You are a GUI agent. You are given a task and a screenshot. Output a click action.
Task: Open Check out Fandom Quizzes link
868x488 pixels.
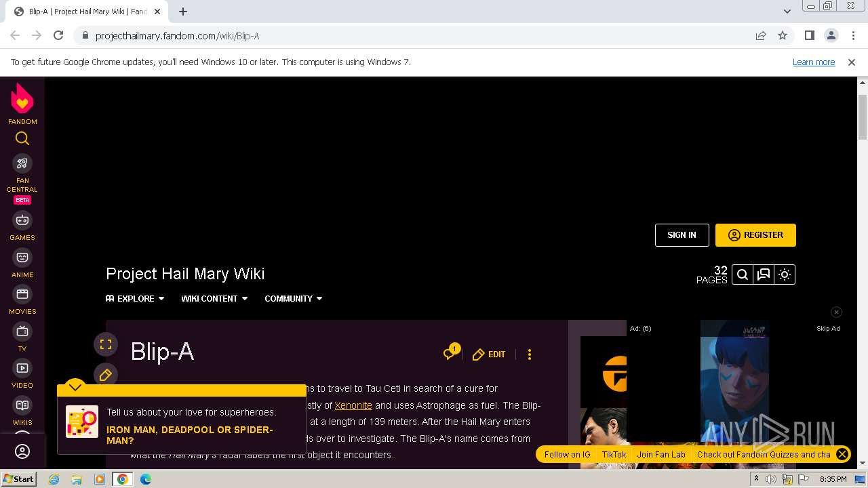point(764,455)
